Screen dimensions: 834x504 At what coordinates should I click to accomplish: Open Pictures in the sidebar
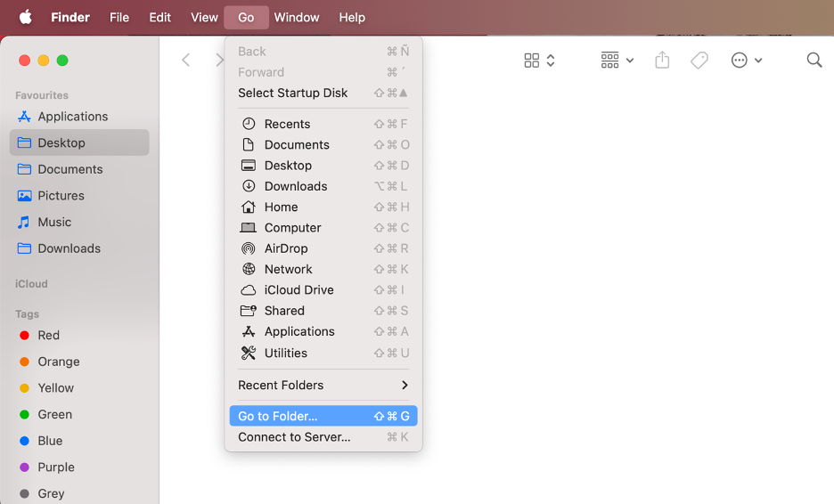tap(79, 196)
